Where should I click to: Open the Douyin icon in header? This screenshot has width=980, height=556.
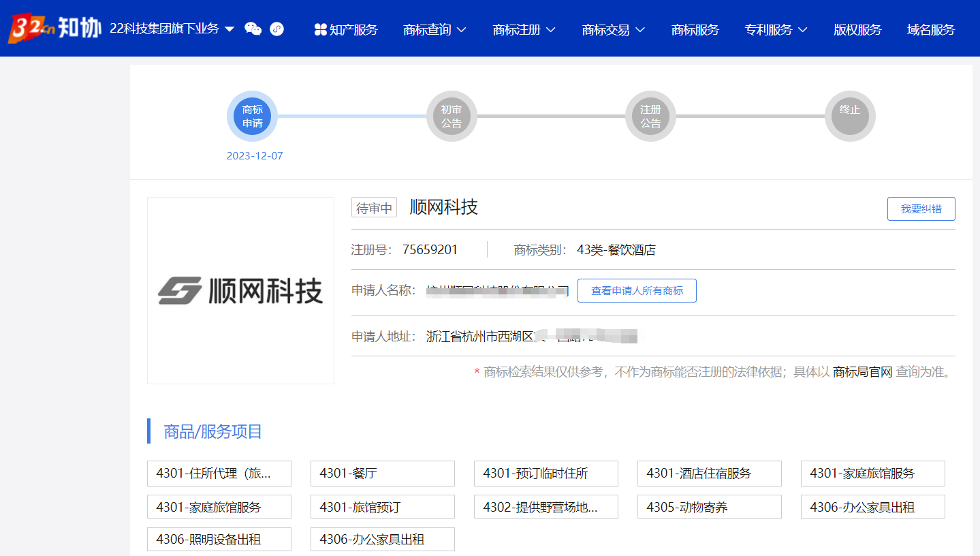[x=276, y=29]
